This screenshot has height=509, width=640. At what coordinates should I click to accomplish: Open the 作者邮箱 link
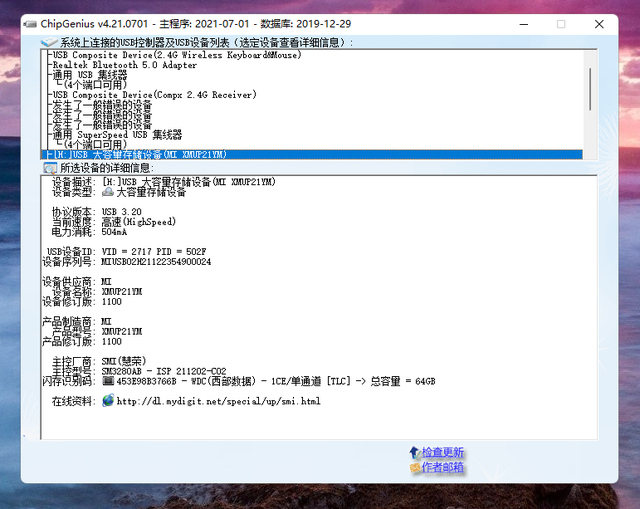pos(442,467)
